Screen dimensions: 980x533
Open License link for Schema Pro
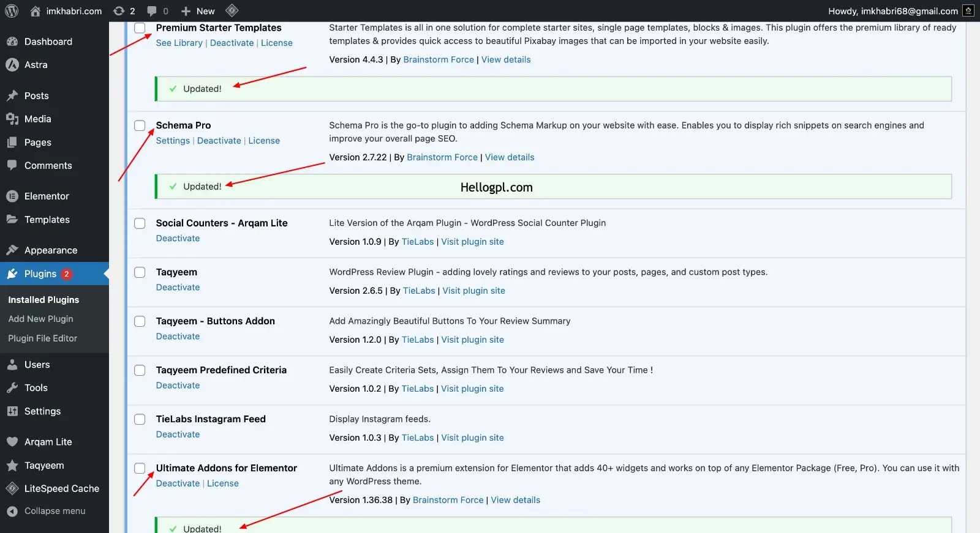264,141
